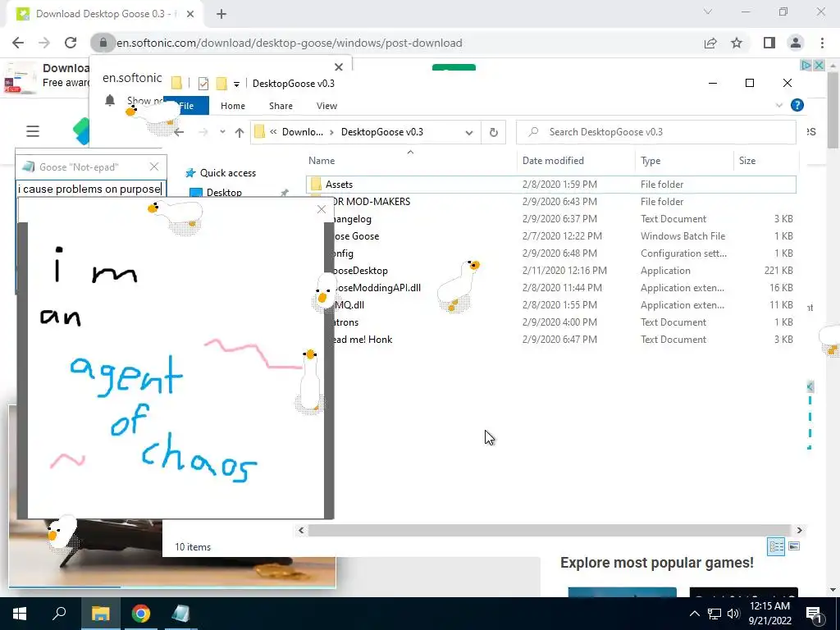Select the Read me! Honk file
Screen dimensions: 840x630
click(x=551, y=339)
